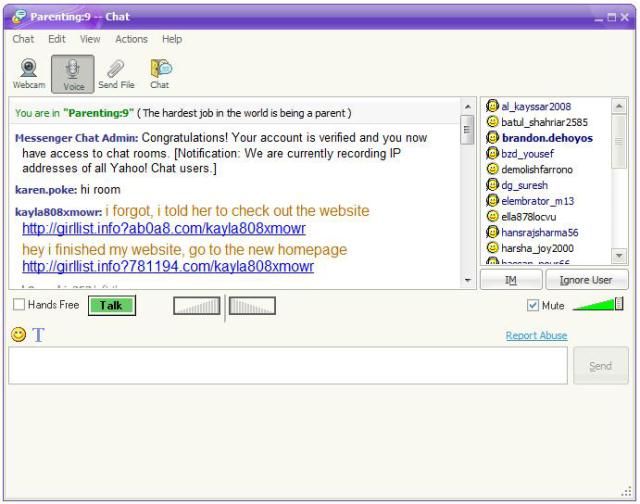Click Yahoo Messenger title bar icon
640x504 pixels.
[x=19, y=17]
